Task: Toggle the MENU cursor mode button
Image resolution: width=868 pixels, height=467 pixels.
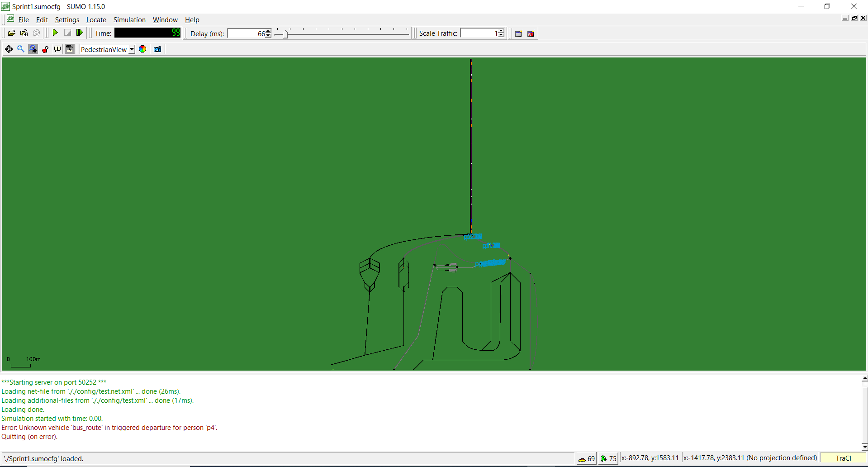Action: (x=70, y=49)
